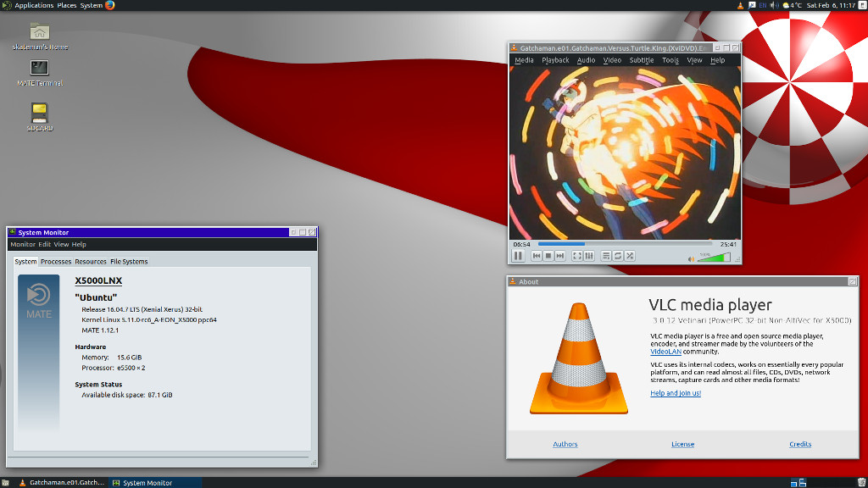Open System Monitor's Help menu
The width and height of the screenshot is (868, 488).
coord(79,244)
